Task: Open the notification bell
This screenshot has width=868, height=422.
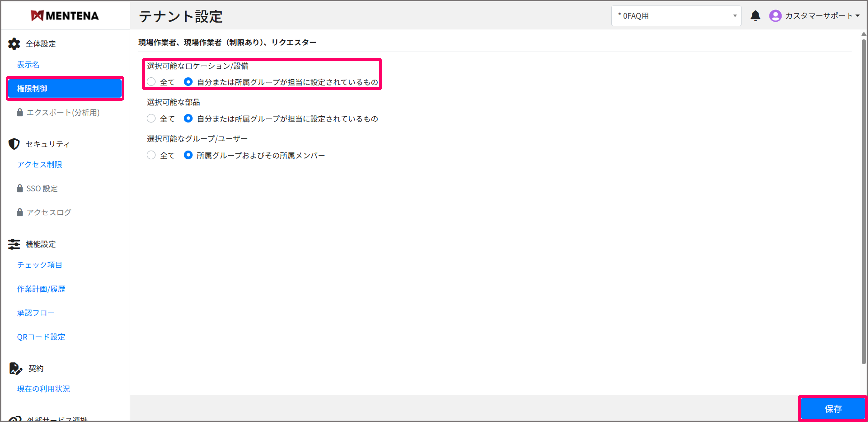Action: [756, 16]
